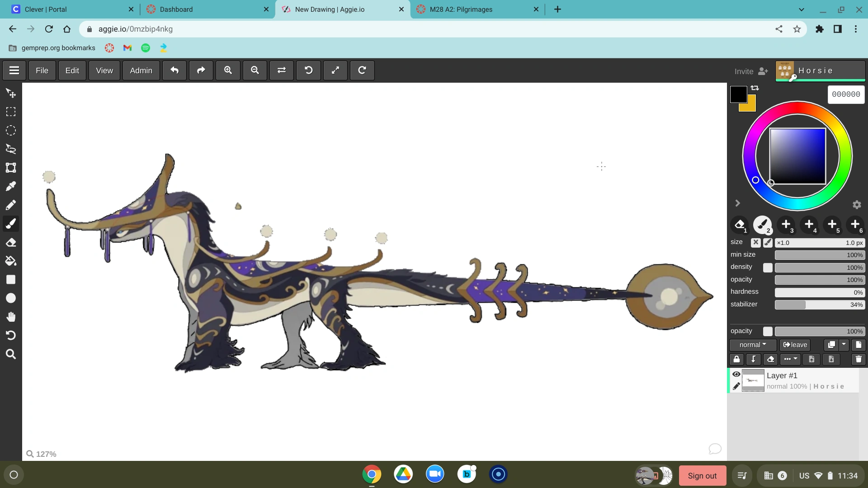Viewport: 868px width, 488px height.
Task: Select the Lasso selection tool
Action: (x=11, y=149)
